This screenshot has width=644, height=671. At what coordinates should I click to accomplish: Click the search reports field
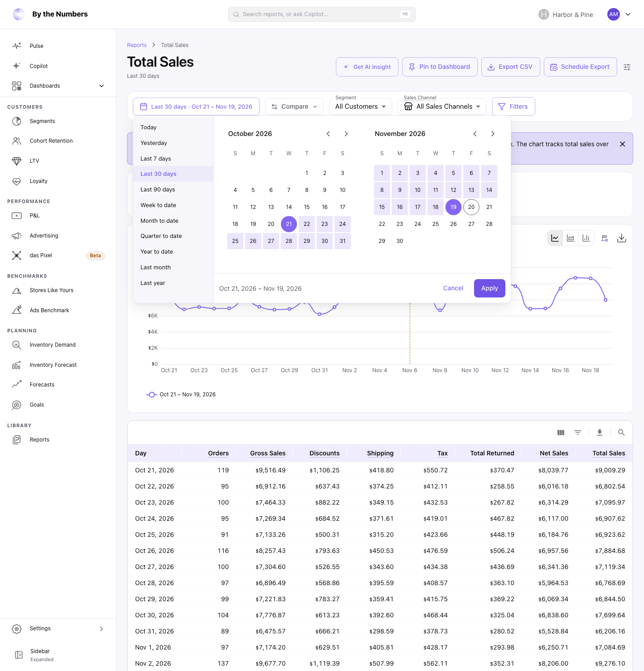[x=322, y=14]
